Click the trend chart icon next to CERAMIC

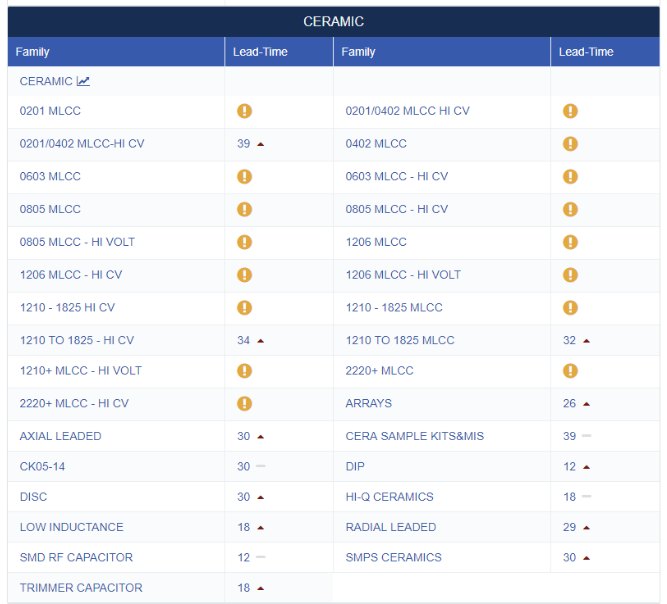click(83, 81)
